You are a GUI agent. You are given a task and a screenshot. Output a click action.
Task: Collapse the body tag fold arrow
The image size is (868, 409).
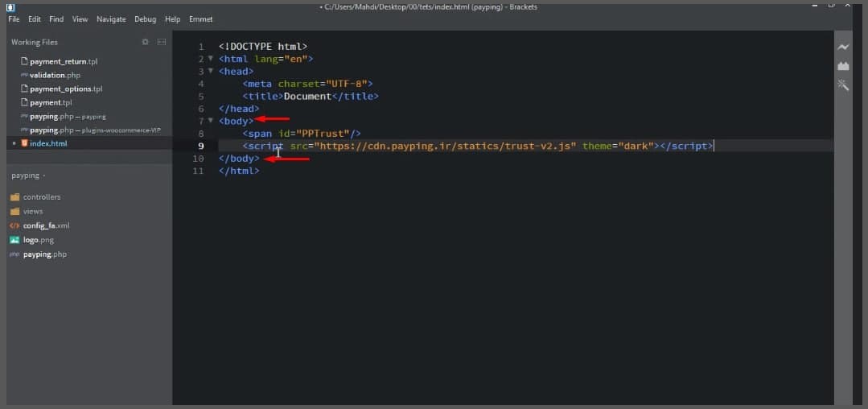pos(210,120)
